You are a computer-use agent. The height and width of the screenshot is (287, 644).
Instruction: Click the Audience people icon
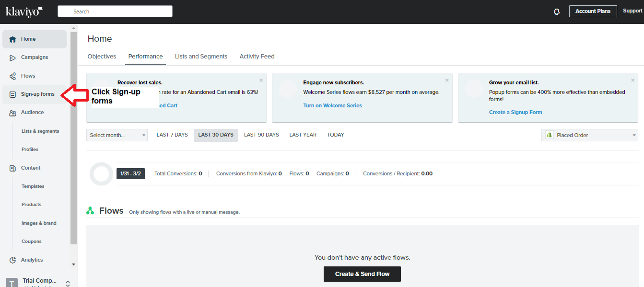click(x=13, y=113)
